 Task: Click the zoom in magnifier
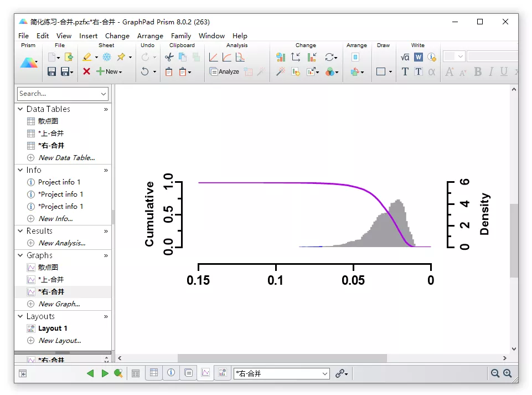click(507, 373)
